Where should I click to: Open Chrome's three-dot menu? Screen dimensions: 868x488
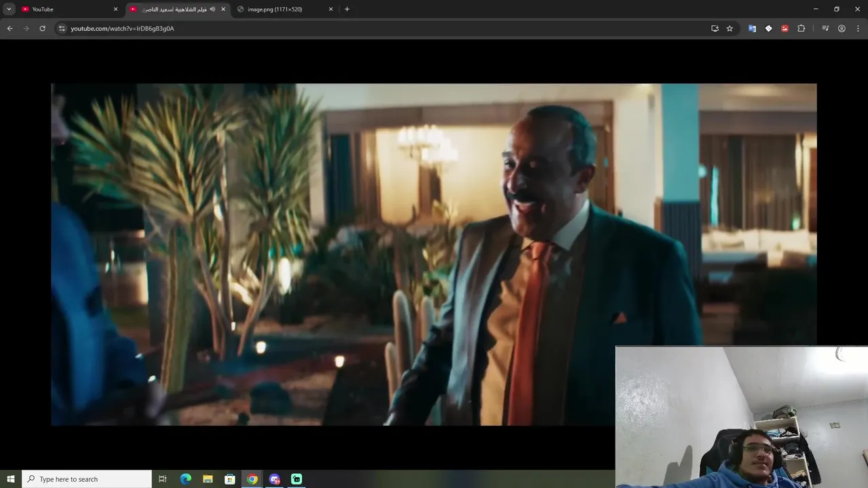coord(858,28)
